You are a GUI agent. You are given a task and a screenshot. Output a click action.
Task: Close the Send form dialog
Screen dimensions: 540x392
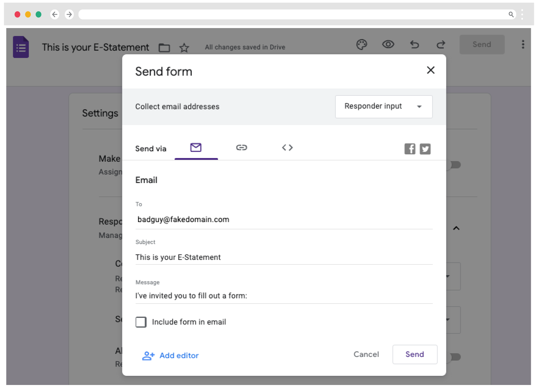pos(430,70)
